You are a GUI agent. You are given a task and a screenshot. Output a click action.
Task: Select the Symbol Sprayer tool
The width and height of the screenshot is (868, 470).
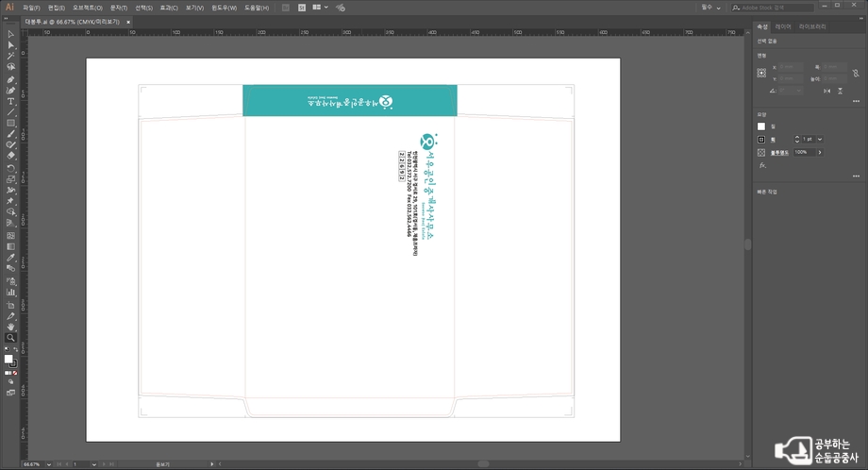click(x=10, y=281)
